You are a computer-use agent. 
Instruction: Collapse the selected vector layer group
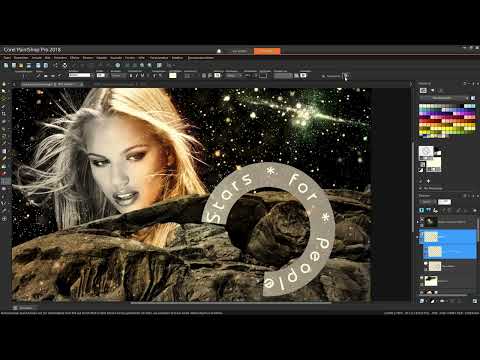tap(418, 236)
